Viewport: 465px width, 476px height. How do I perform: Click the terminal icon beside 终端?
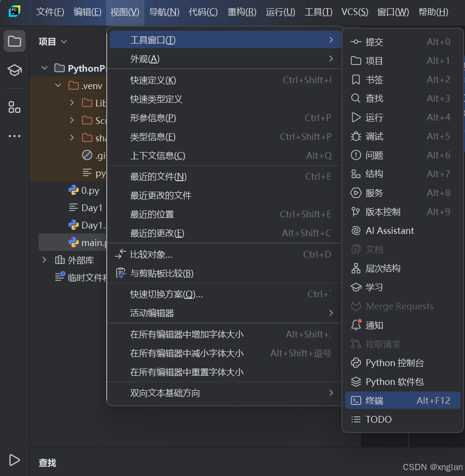pyautogui.click(x=356, y=400)
